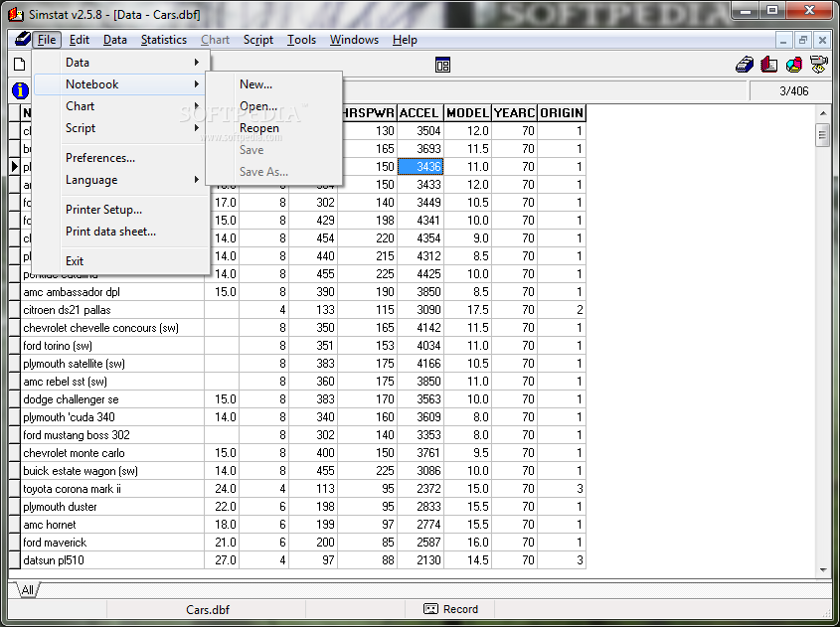Open the Data menu in menu bar
Viewport: 840px width, 627px height.
(114, 40)
